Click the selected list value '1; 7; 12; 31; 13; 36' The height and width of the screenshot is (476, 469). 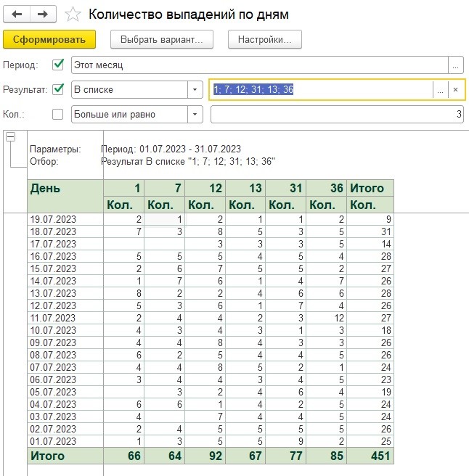point(253,89)
